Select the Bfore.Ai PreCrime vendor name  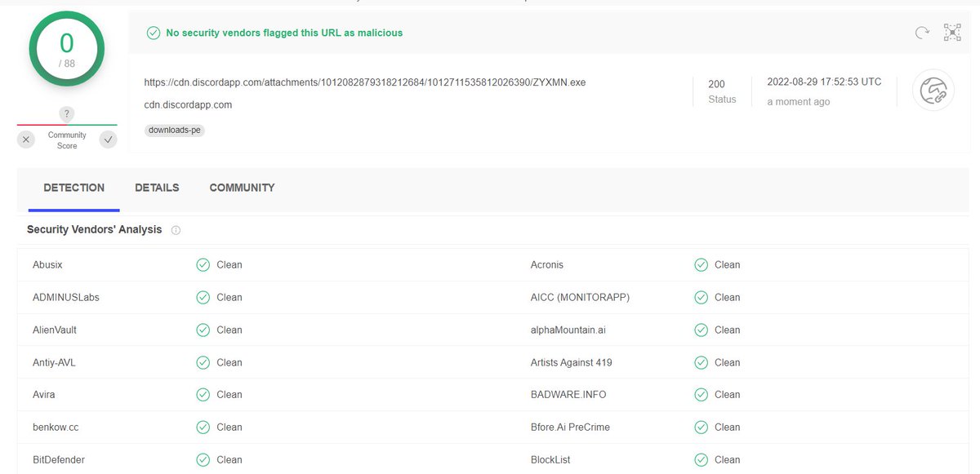[x=570, y=427]
